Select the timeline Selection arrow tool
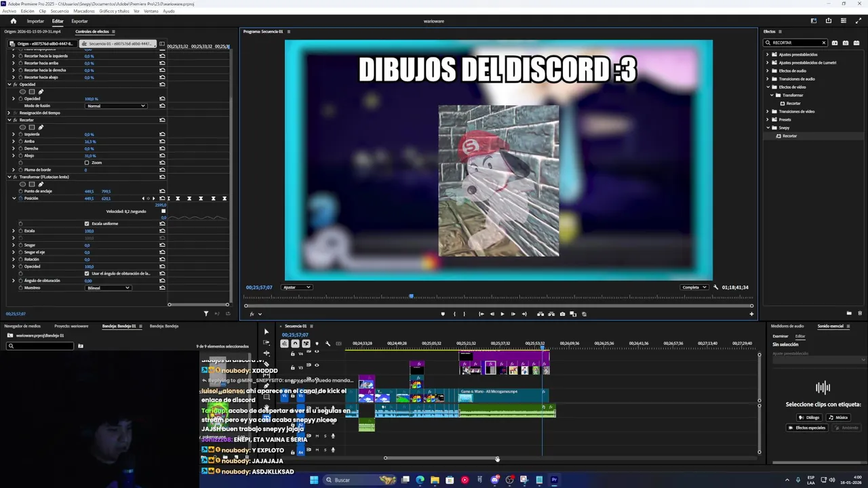This screenshot has height=488, width=868. [266, 332]
